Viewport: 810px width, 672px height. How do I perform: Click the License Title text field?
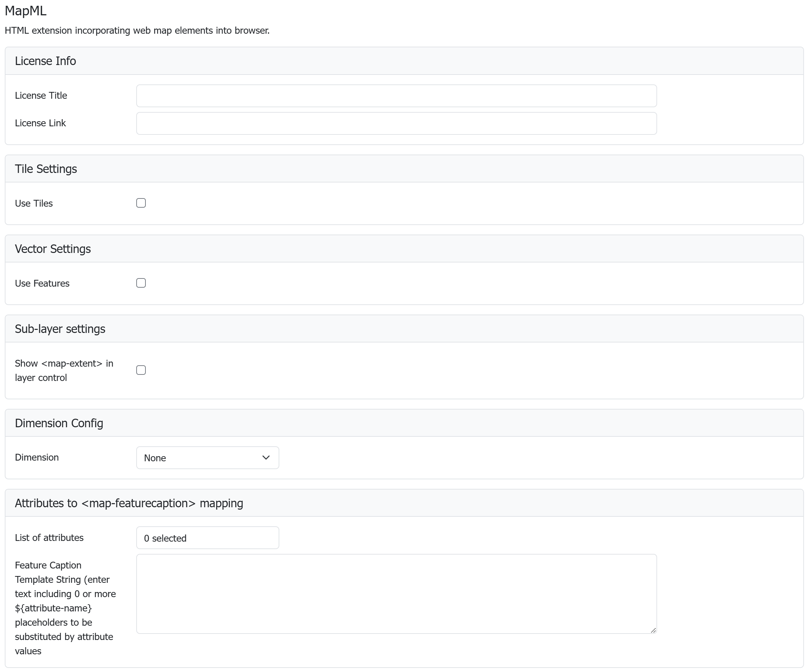pyautogui.click(x=396, y=96)
